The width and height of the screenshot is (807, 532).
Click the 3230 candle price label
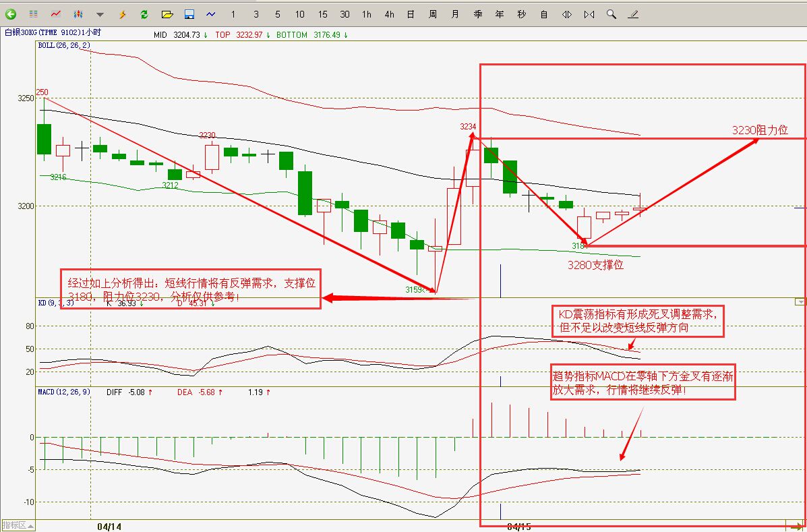pyautogui.click(x=207, y=136)
